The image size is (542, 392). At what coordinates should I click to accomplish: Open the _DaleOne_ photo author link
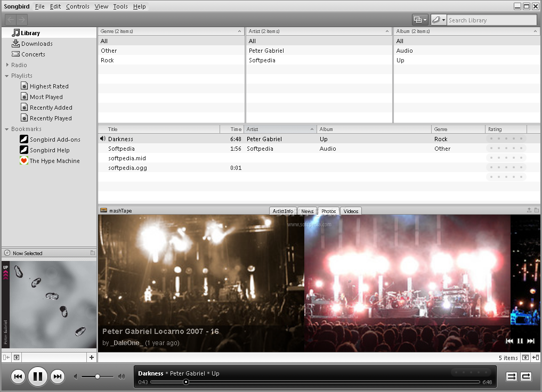click(x=127, y=342)
